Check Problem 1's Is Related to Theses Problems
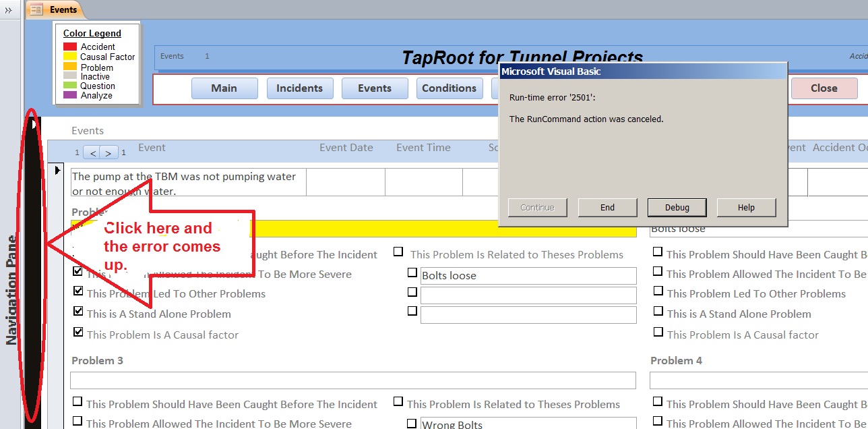The image size is (868, 429). pyautogui.click(x=399, y=252)
